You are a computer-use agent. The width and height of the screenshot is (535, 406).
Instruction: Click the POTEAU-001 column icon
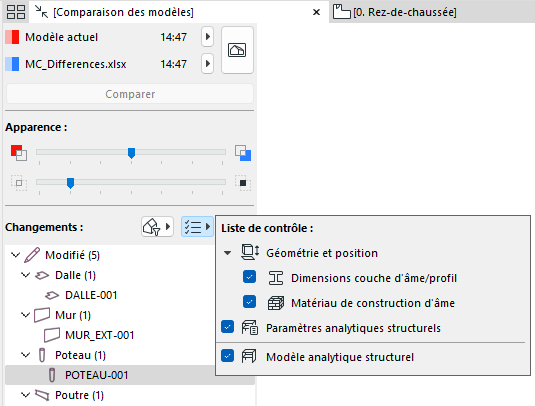(52, 375)
